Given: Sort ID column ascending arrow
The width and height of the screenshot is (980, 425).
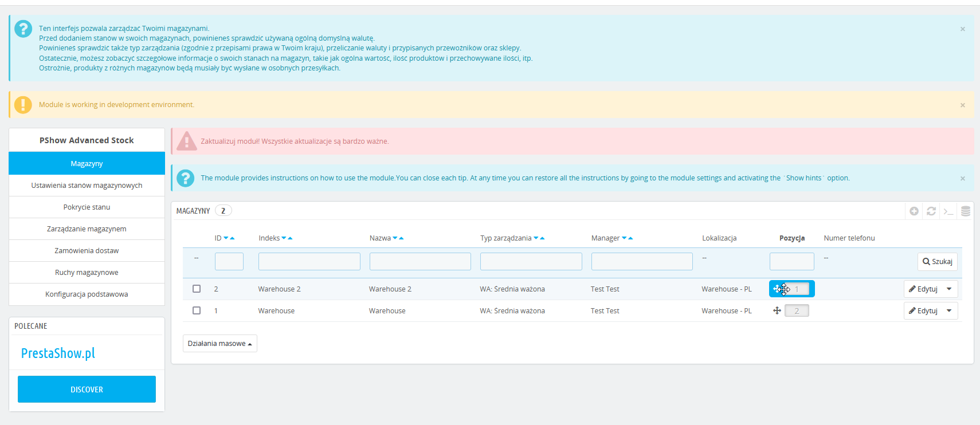Looking at the screenshot, I should (232, 238).
